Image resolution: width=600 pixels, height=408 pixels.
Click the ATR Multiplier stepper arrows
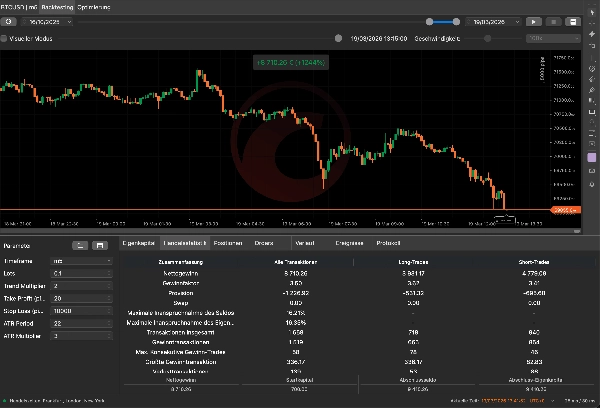109,336
